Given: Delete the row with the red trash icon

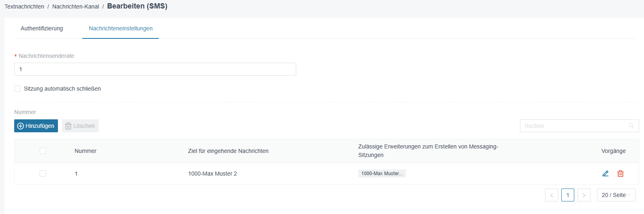Looking at the screenshot, I should tap(620, 174).
